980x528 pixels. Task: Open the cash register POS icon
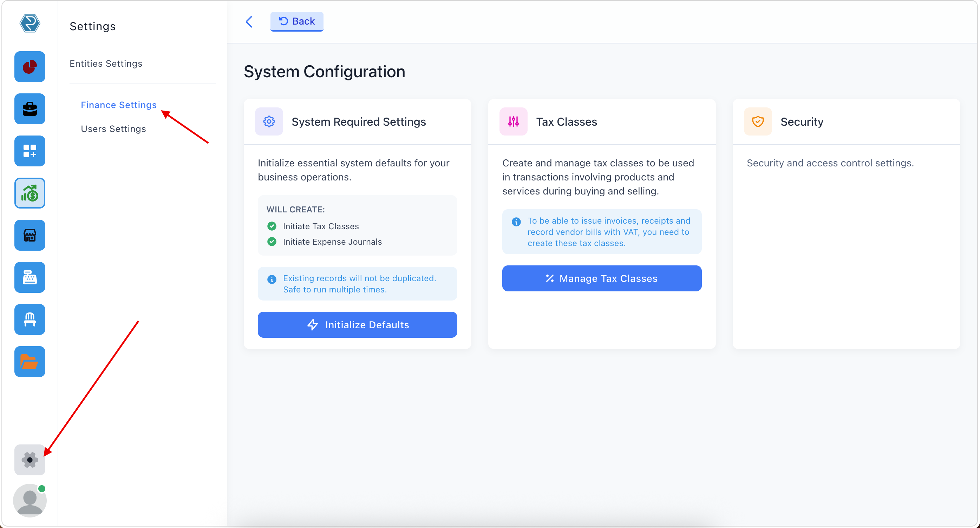[x=30, y=277]
